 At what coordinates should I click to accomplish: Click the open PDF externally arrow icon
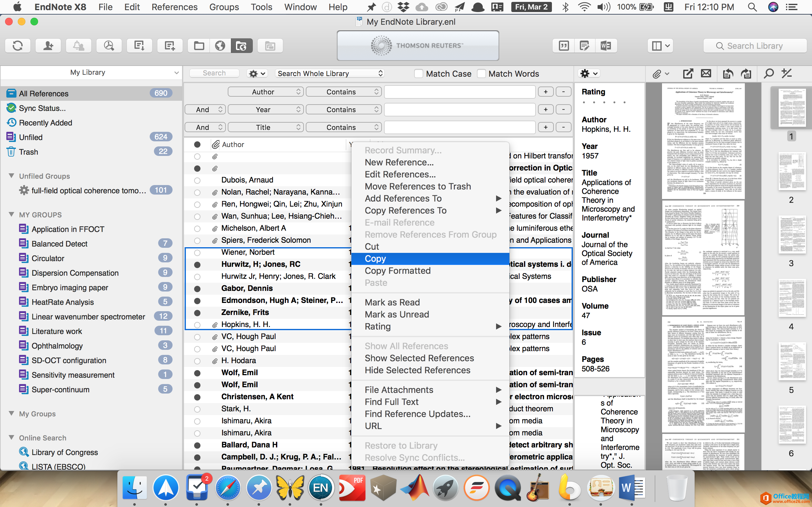pyautogui.click(x=688, y=74)
